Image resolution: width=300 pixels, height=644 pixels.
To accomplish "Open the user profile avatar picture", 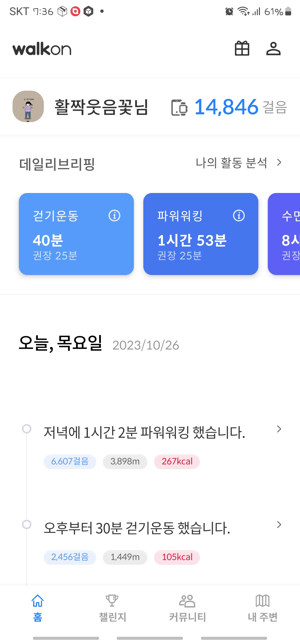I will click(x=28, y=106).
